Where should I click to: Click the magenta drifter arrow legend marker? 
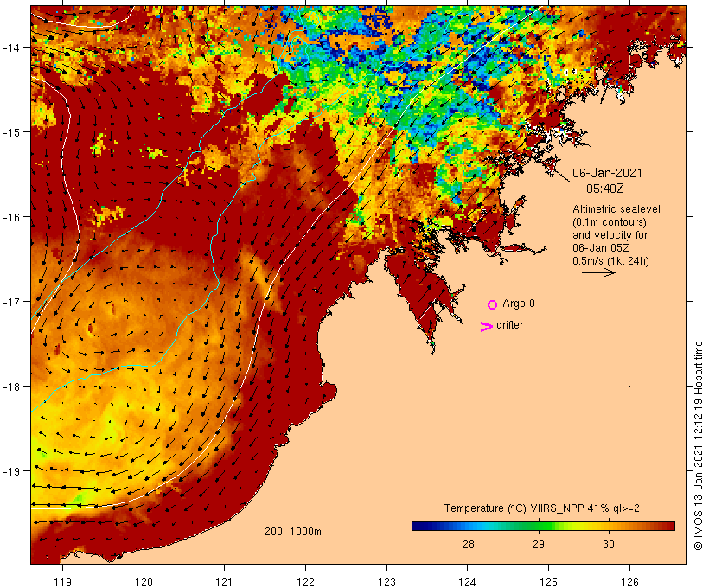(x=486, y=326)
